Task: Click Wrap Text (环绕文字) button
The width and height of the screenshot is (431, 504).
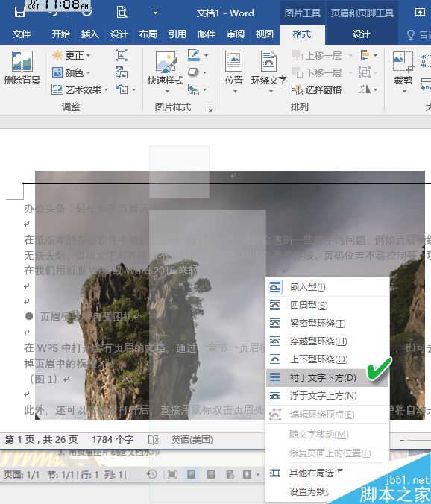Action: [x=269, y=72]
